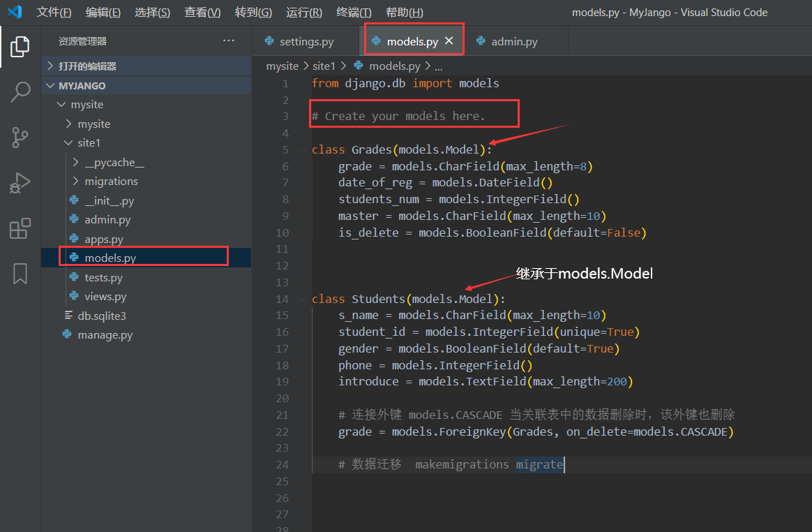Click the 'on_delete=models.CASCADE' text
812x532 pixels.
point(647,432)
